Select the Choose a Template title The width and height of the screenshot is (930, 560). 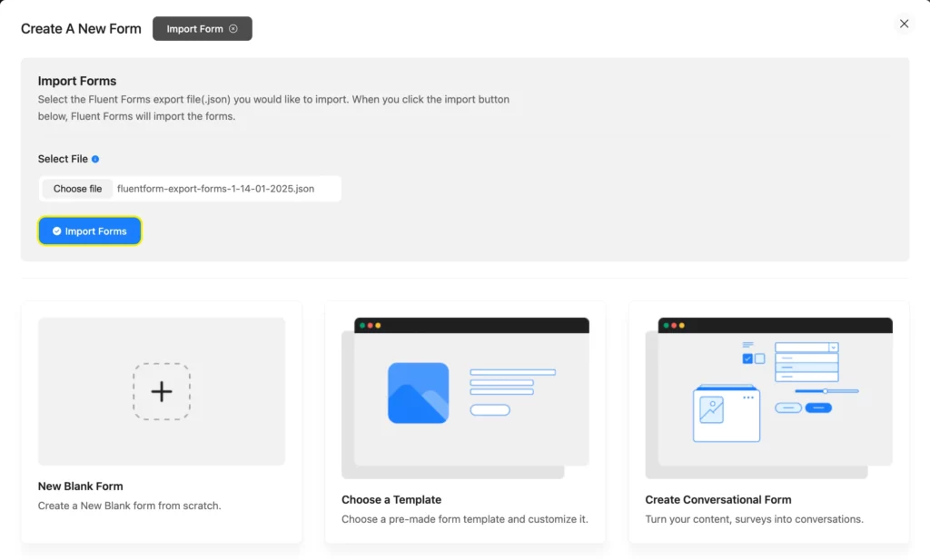coord(391,499)
